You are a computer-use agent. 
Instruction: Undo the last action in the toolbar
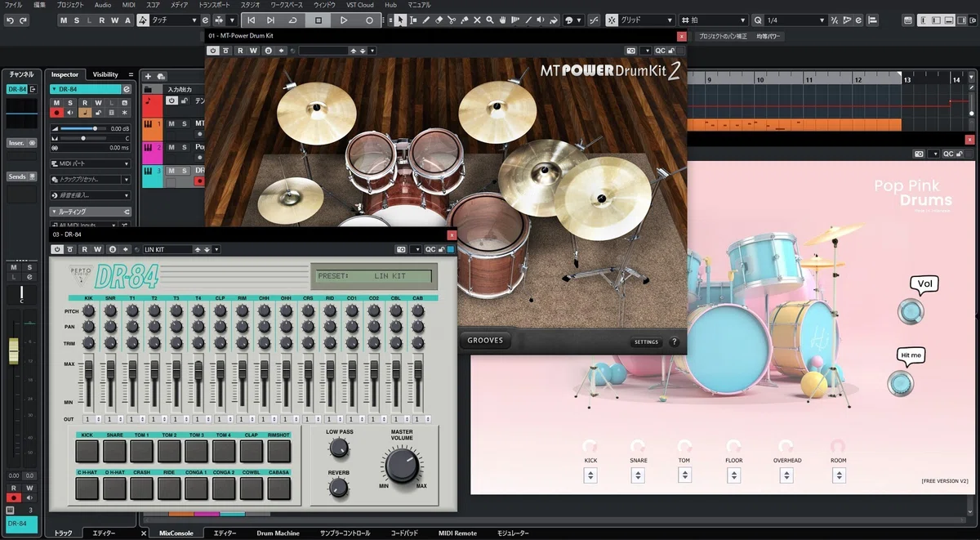10,20
